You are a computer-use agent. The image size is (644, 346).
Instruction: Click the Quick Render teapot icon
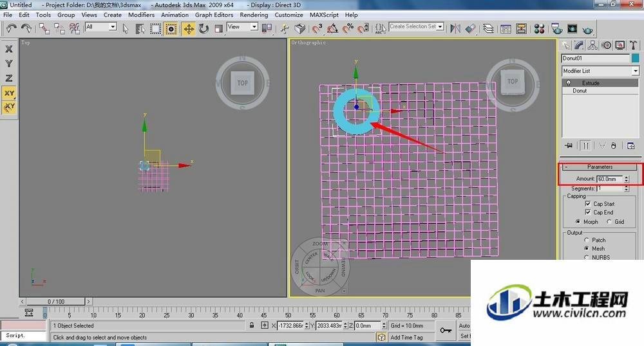(588, 29)
